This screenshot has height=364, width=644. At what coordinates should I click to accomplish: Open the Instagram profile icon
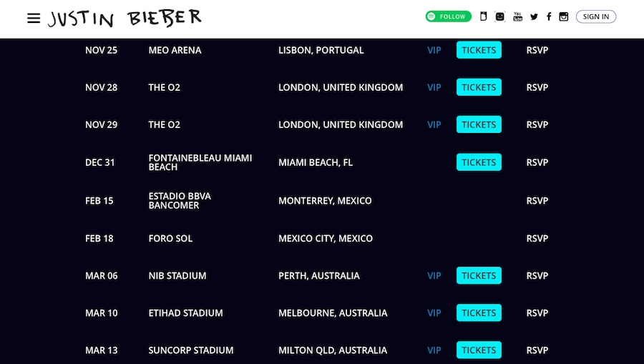564,16
